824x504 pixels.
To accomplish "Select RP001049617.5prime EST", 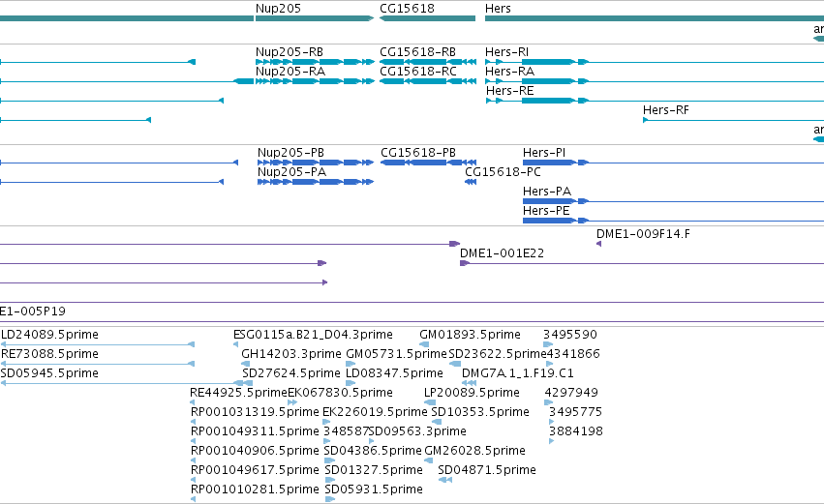I will [x=255, y=471].
